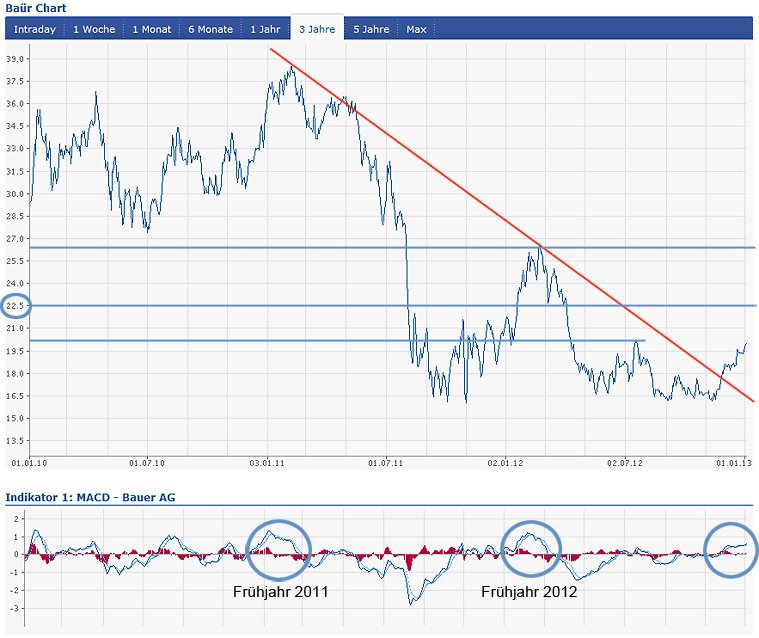
Task: Click the Indikator 1: MACD - Bauer AG heading
Action: (x=90, y=497)
